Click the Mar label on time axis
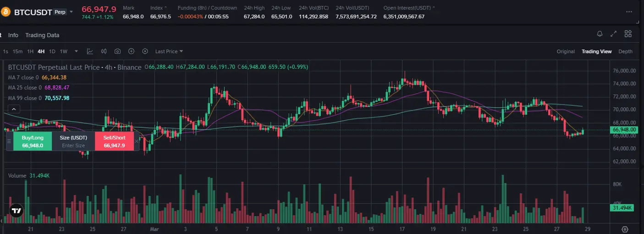The width and height of the screenshot is (644, 234). [x=154, y=228]
